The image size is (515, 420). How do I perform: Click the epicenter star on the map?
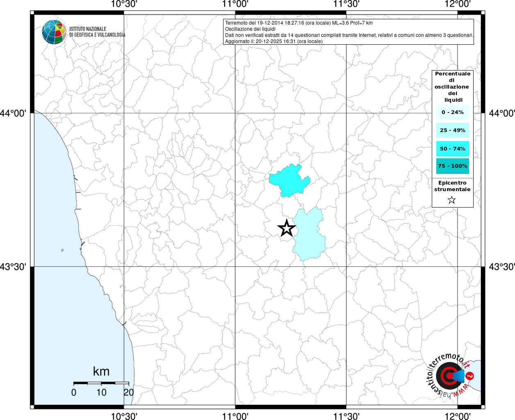tap(287, 228)
